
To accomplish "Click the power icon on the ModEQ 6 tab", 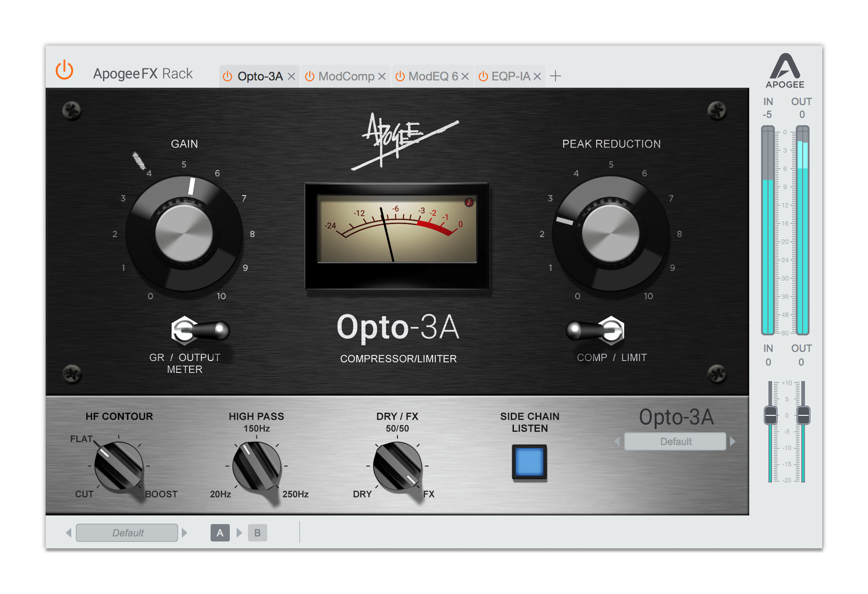I will [400, 76].
